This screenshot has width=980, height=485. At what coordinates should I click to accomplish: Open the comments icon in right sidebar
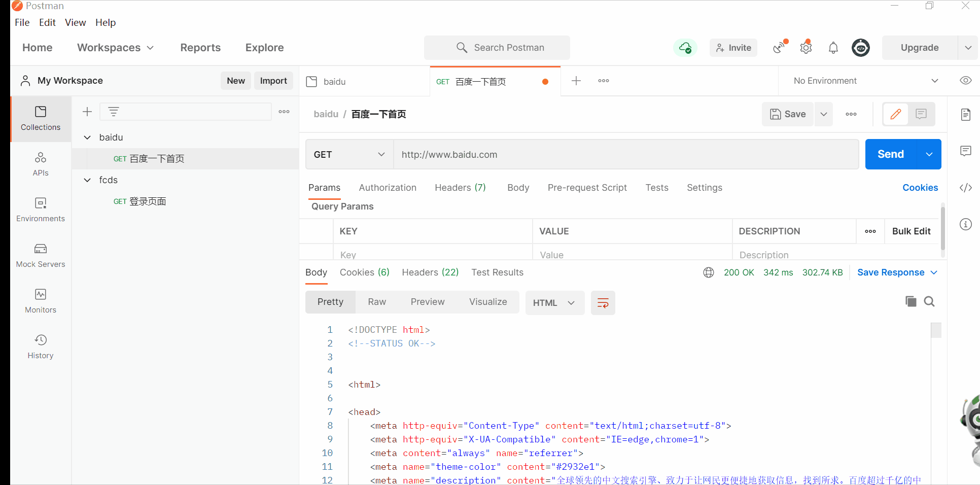tap(966, 151)
